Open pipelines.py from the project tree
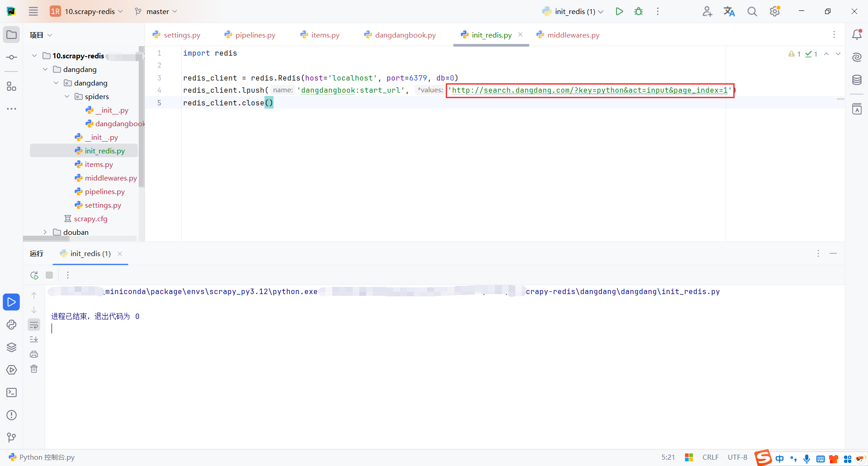This screenshot has height=466, width=868. [100, 191]
